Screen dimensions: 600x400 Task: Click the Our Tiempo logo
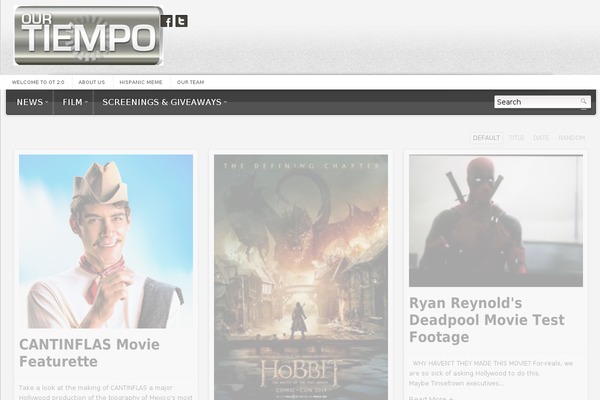(x=88, y=36)
